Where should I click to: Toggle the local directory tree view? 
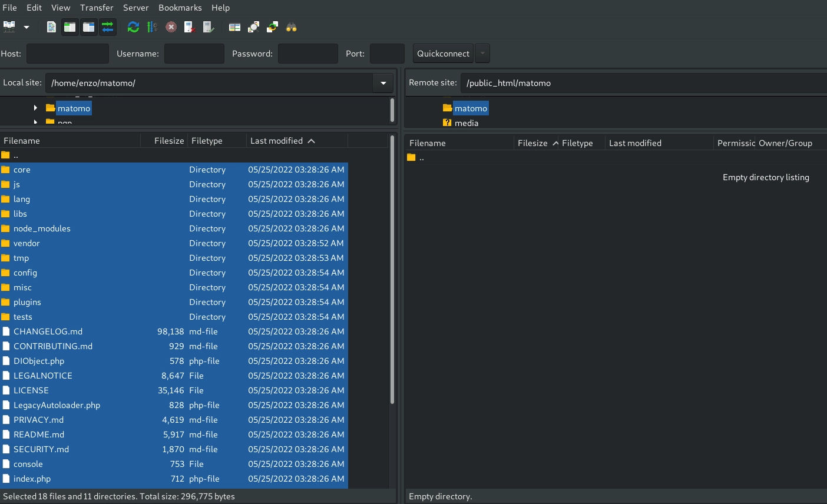pyautogui.click(x=70, y=27)
